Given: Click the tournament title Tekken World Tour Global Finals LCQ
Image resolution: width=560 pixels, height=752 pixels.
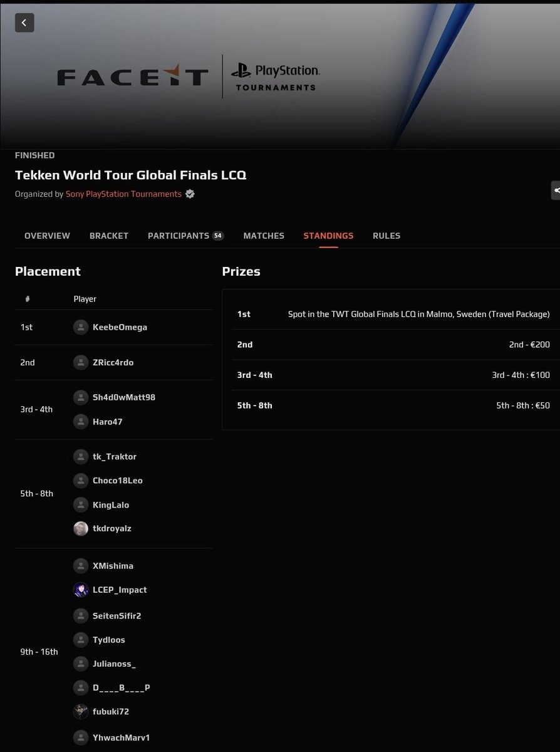Looking at the screenshot, I should click(130, 175).
